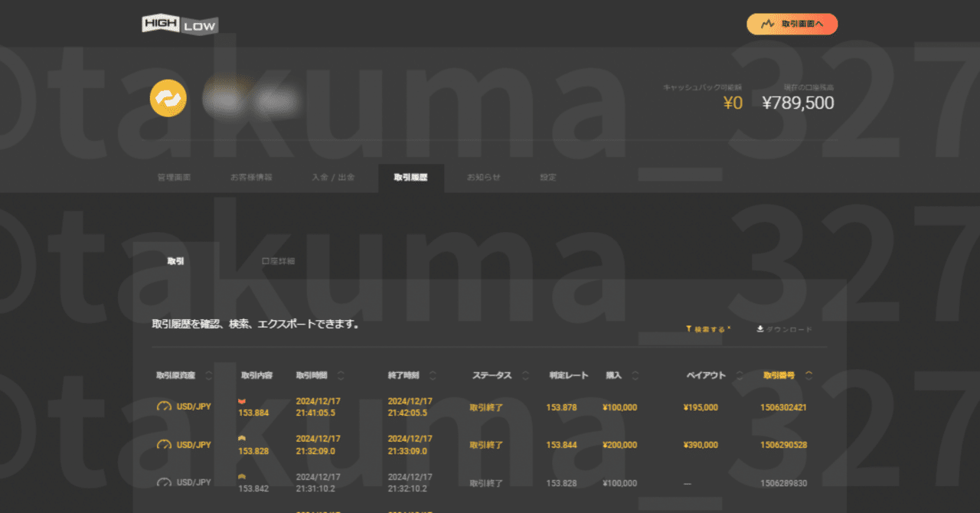Click the filter funnel icon beside 検索する

click(x=688, y=328)
